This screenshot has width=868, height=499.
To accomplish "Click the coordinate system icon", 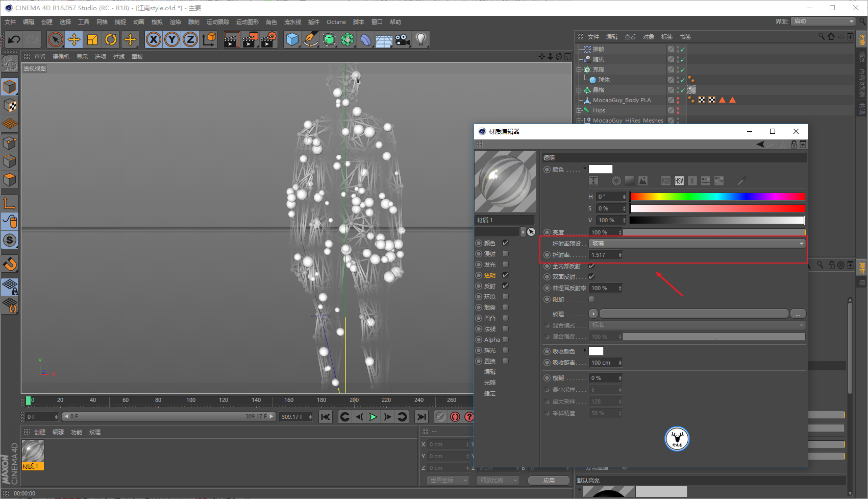I will (x=209, y=39).
